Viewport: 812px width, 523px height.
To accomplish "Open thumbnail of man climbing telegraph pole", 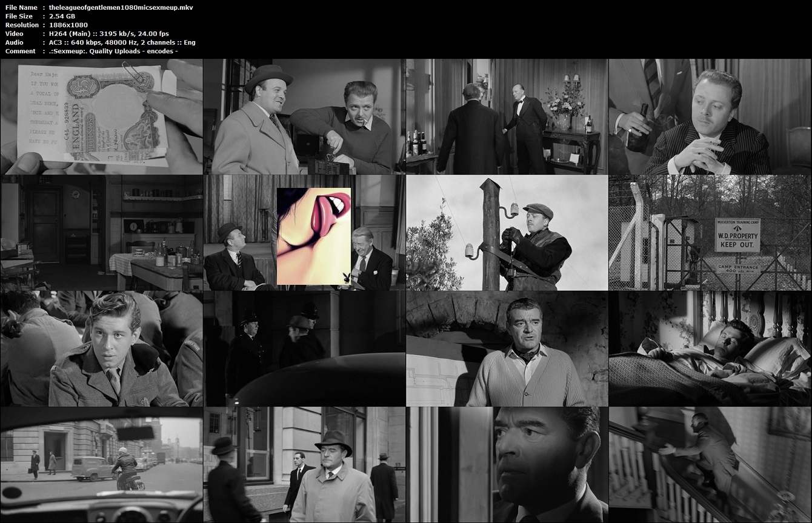I will (507, 233).
